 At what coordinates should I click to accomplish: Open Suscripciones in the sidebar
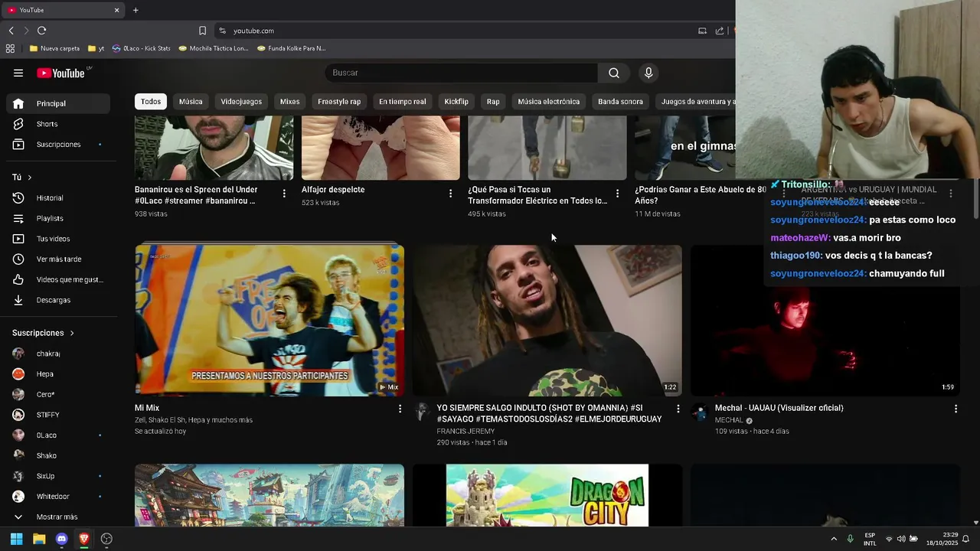tap(58, 145)
